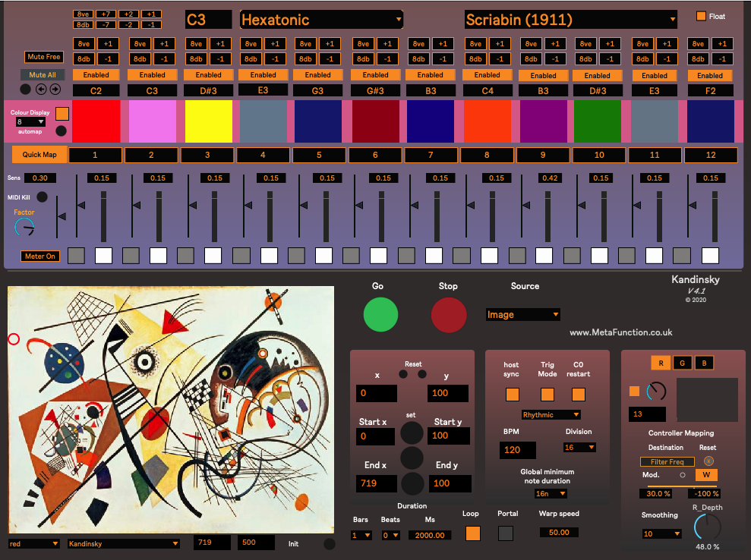Click the next arrow under Mute All
The image size is (751, 560).
coord(55,89)
